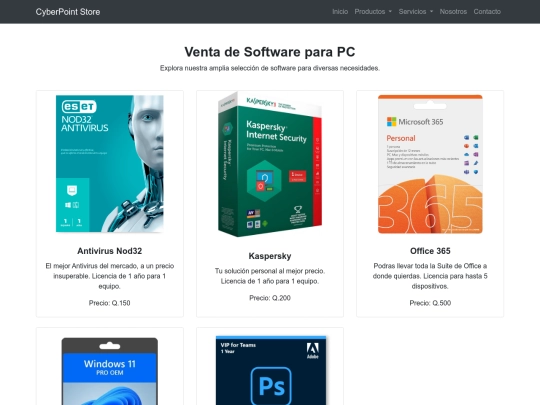Click the 'Venta de Software para PC' heading
540x405 pixels.
(270, 52)
